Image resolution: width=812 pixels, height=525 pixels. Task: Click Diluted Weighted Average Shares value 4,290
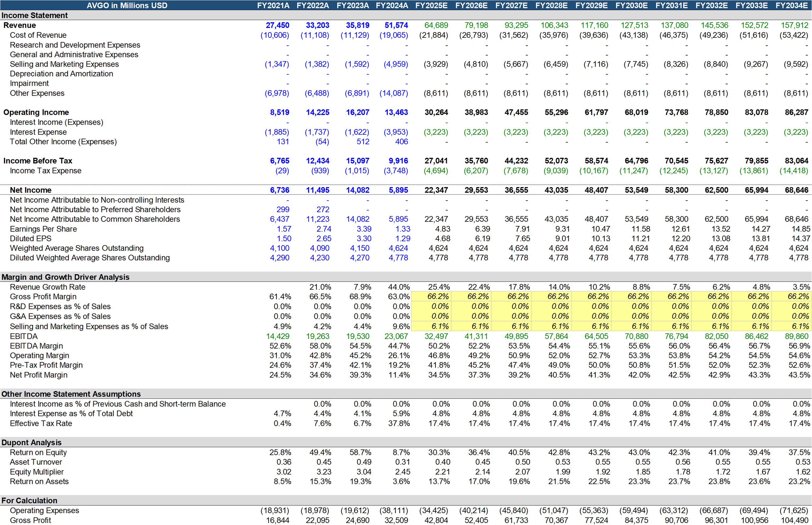[x=279, y=257]
